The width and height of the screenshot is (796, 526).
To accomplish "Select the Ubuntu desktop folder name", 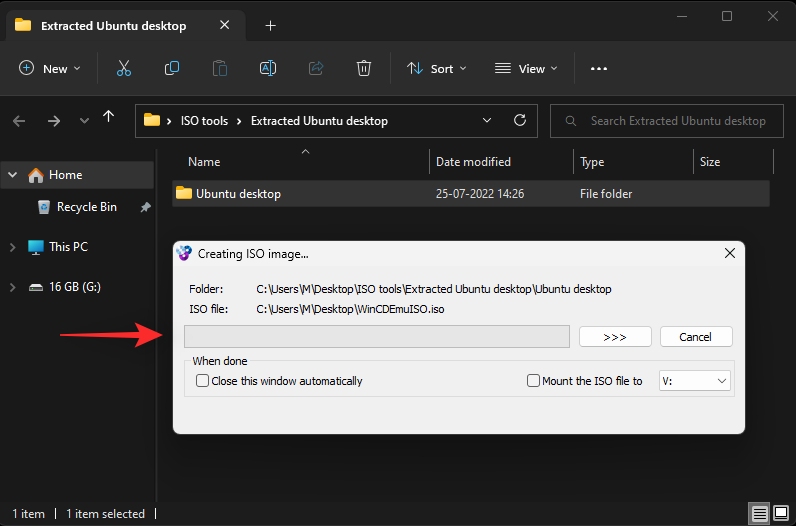I will point(238,193).
